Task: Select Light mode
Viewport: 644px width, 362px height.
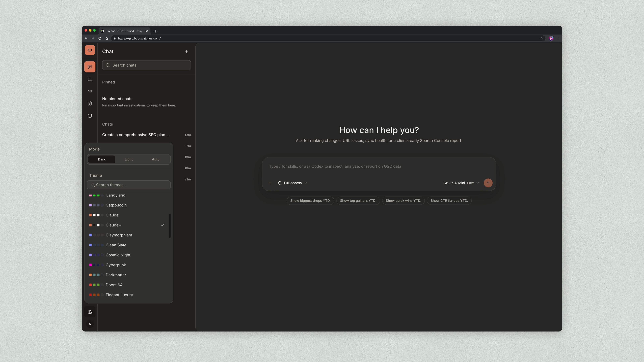Action: pyautogui.click(x=128, y=159)
